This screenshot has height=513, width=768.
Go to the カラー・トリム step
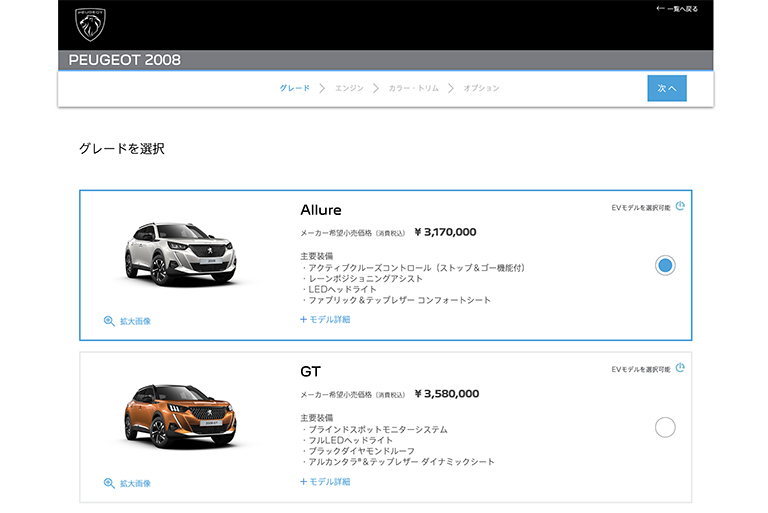click(x=413, y=88)
